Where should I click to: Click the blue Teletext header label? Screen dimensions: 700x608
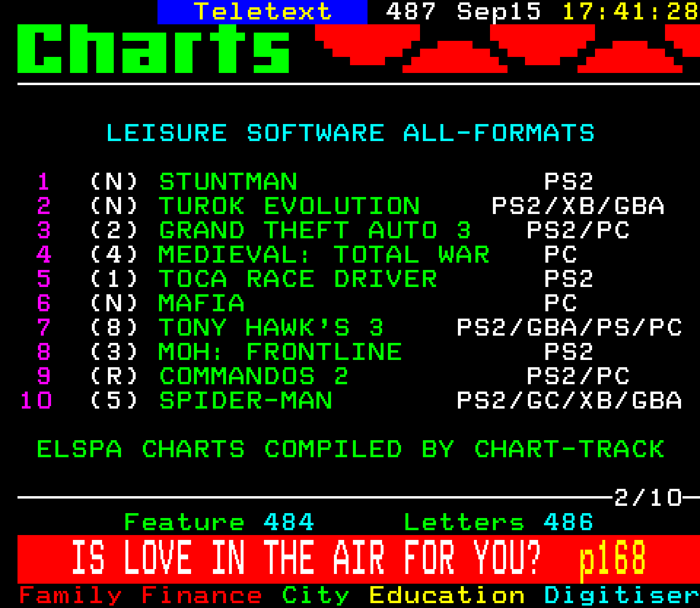tap(262, 12)
